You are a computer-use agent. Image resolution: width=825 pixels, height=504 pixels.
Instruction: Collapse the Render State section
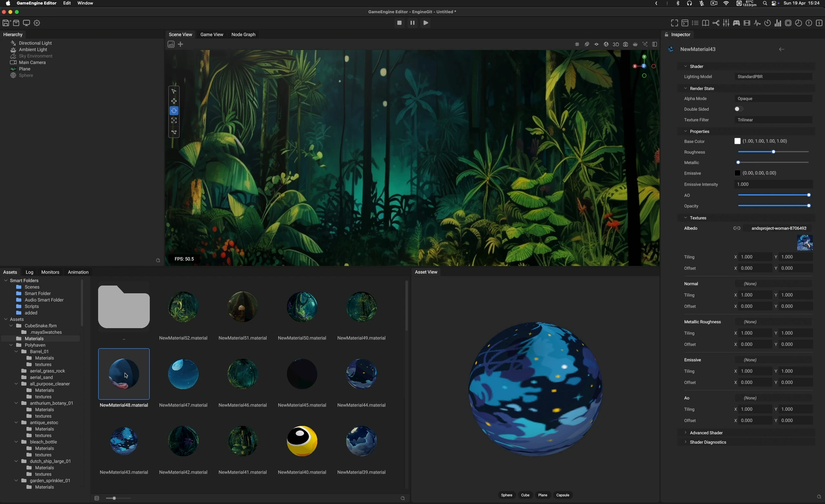click(686, 88)
